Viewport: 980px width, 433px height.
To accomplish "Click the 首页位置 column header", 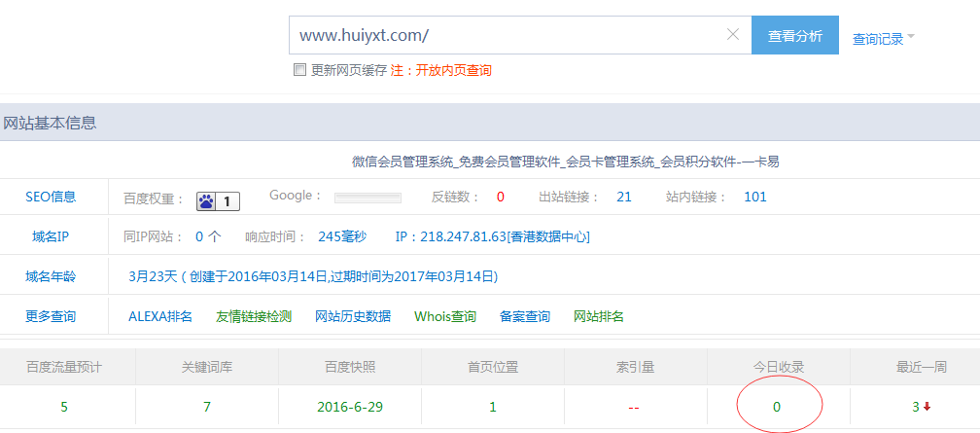I will pos(493,367).
